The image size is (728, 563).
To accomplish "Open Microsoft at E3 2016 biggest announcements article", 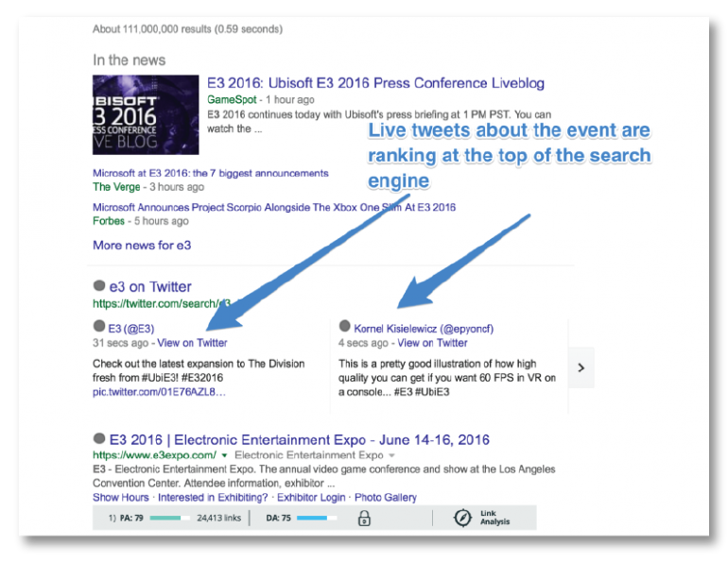I will (x=210, y=173).
